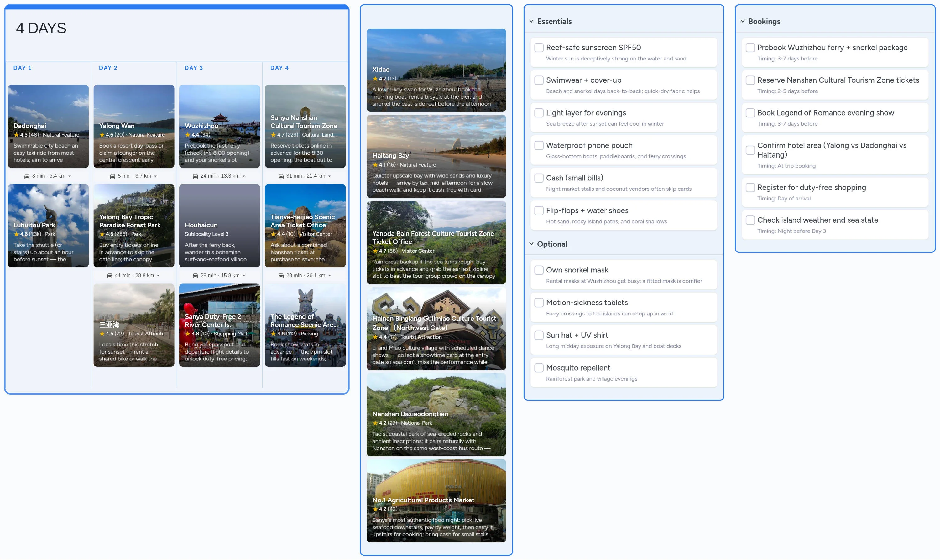Select the DAY 1 column header
The width and height of the screenshot is (940, 560).
pyautogui.click(x=22, y=68)
